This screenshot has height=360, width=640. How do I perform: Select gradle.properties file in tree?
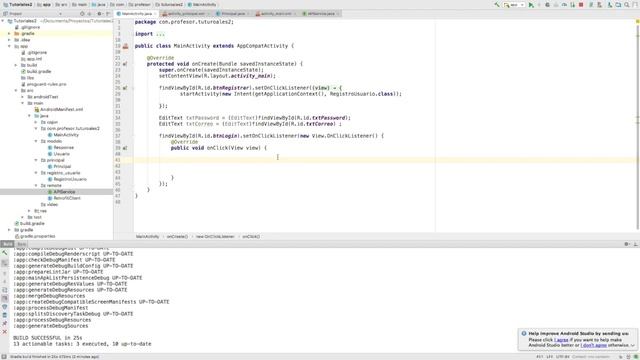[35, 236]
